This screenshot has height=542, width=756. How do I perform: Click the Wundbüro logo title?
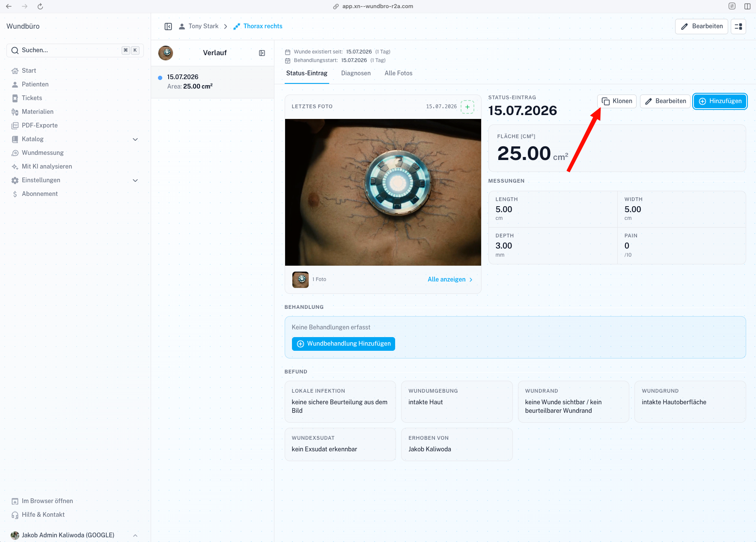click(23, 26)
